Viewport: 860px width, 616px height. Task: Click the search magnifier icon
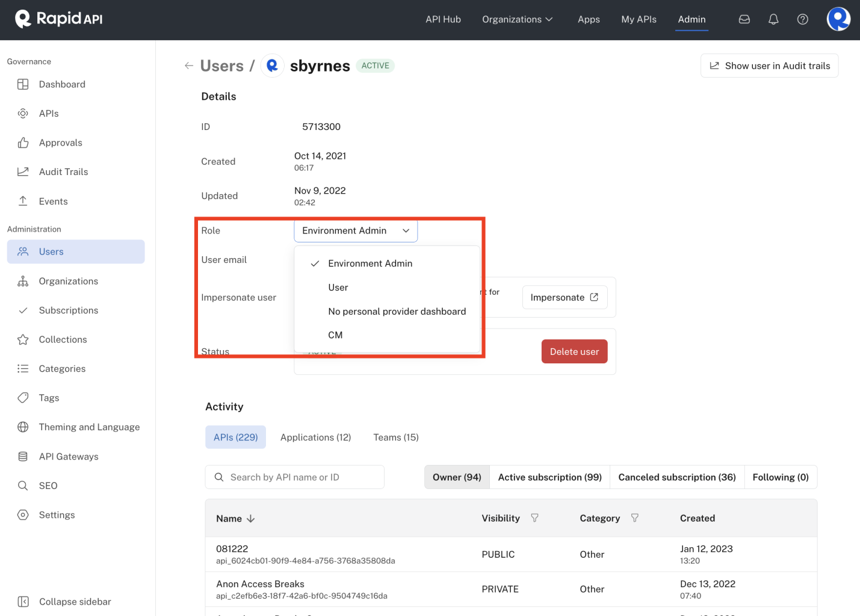[219, 477]
